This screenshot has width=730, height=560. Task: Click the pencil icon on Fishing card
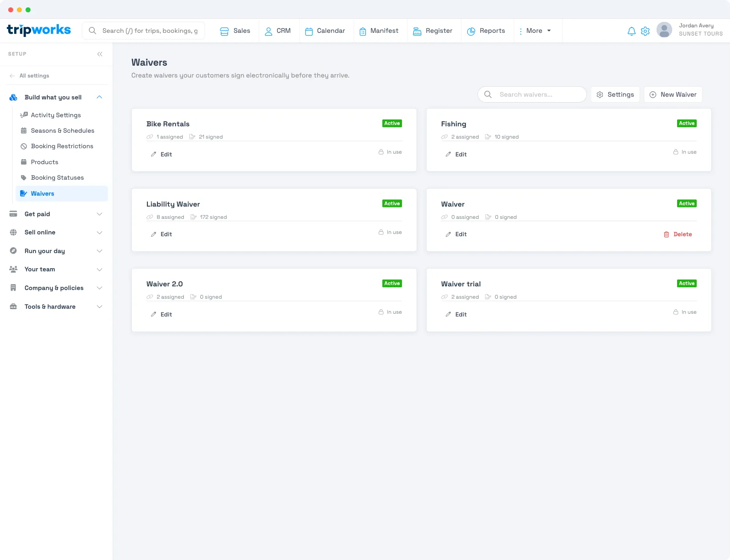448,154
